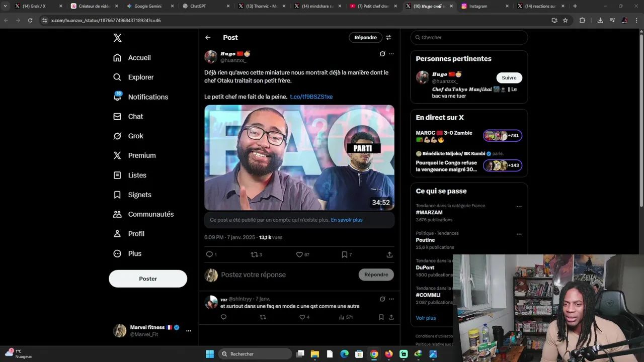Viewport: 644px width, 362px height.
Task: Play the FAQ video thumbnail
Action: (x=299, y=157)
